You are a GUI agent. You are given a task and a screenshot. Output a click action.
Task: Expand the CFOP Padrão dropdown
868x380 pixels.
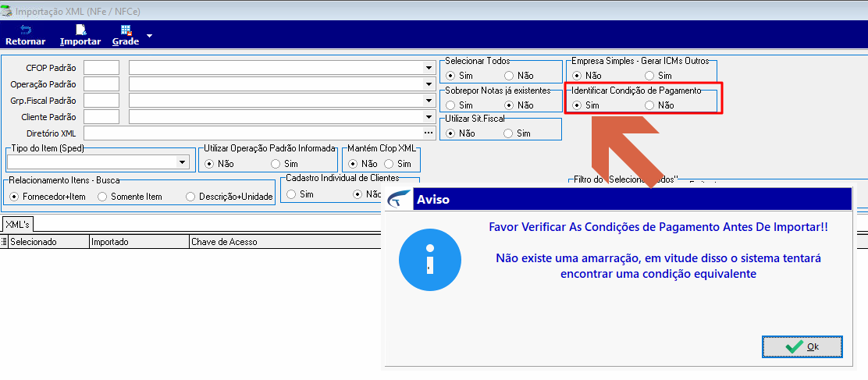pos(429,68)
